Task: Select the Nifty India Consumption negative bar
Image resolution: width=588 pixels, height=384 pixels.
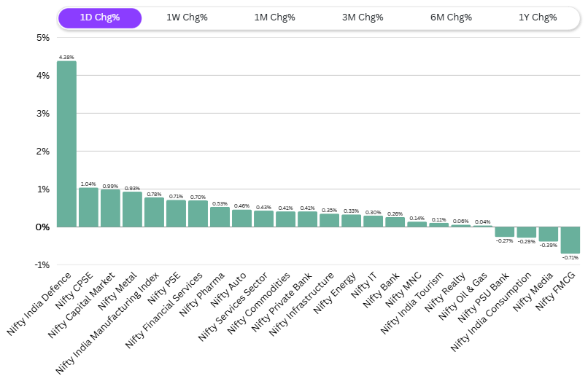Action: [x=527, y=232]
